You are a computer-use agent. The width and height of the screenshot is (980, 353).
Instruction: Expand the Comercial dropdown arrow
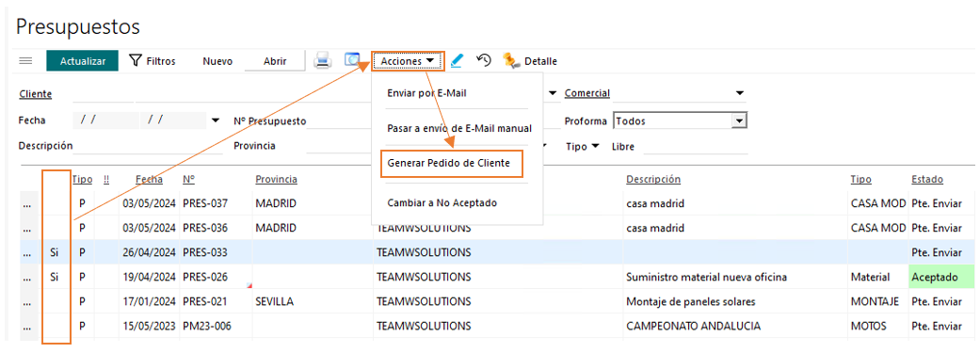740,93
